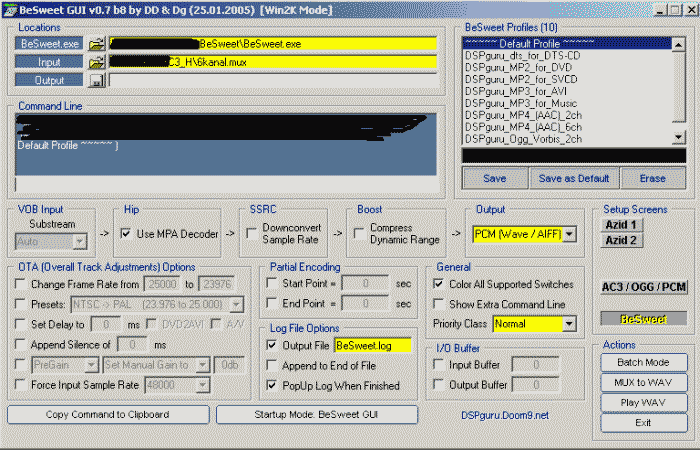Click the BeSweet.exe browse folder icon
This screenshot has width=700, height=450.
click(96, 44)
